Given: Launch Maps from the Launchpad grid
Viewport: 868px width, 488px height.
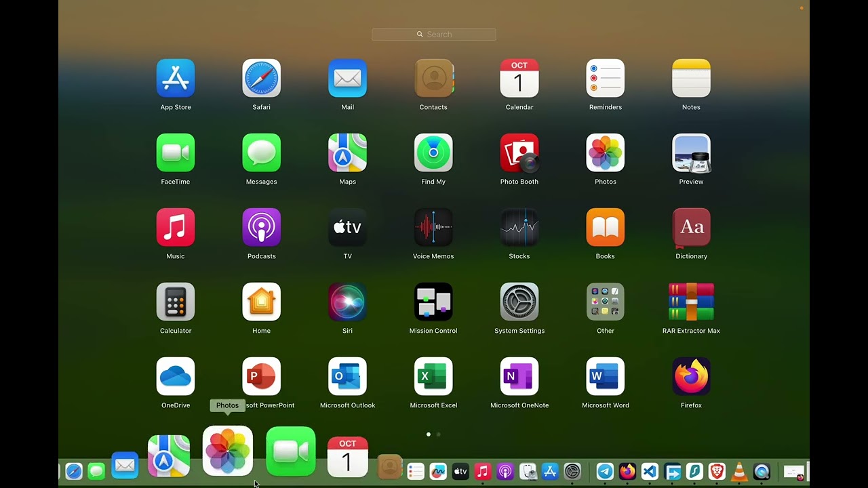Looking at the screenshot, I should 347,152.
